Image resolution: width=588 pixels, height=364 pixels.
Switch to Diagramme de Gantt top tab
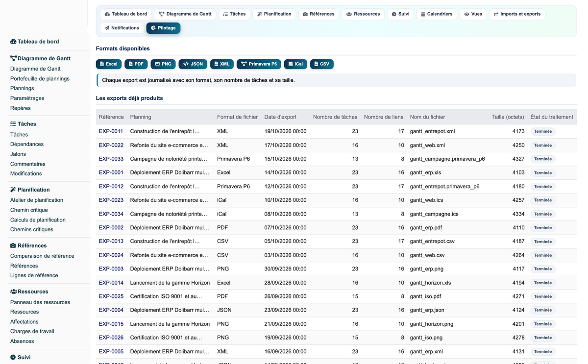[185, 14]
